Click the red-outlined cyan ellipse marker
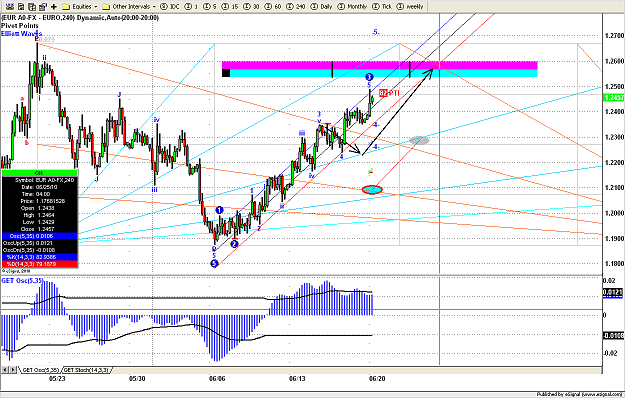 (372, 189)
